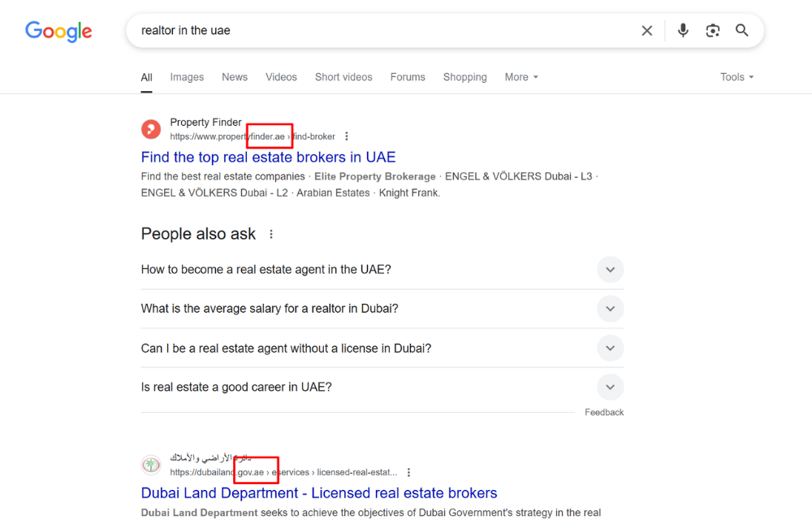
Task: Click the search magnifier icon
Action: (741, 30)
